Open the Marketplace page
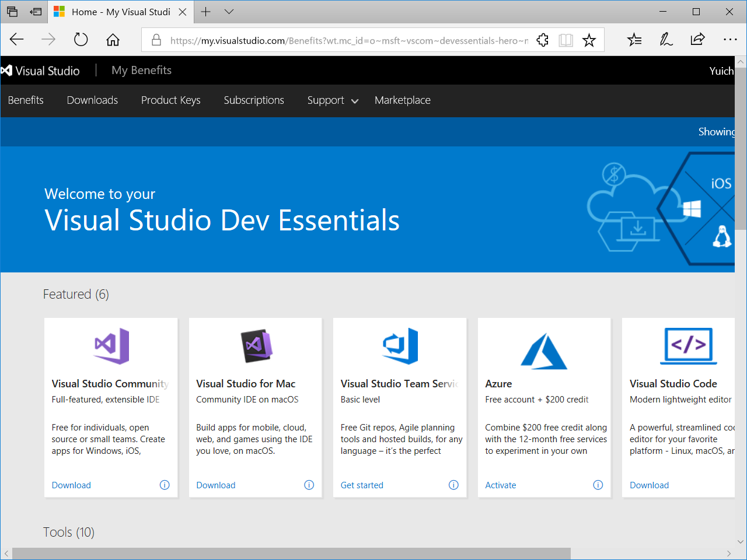Screen dimensions: 747x560 [x=403, y=100]
